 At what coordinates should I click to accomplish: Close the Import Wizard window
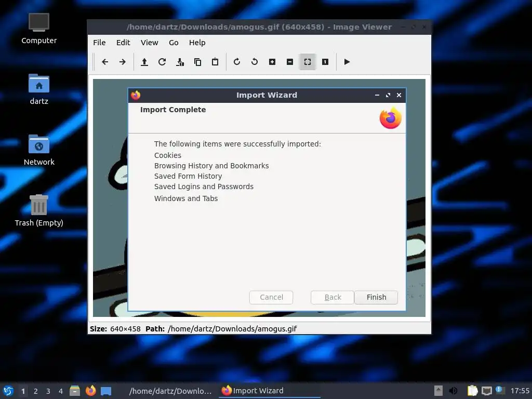tap(399, 95)
